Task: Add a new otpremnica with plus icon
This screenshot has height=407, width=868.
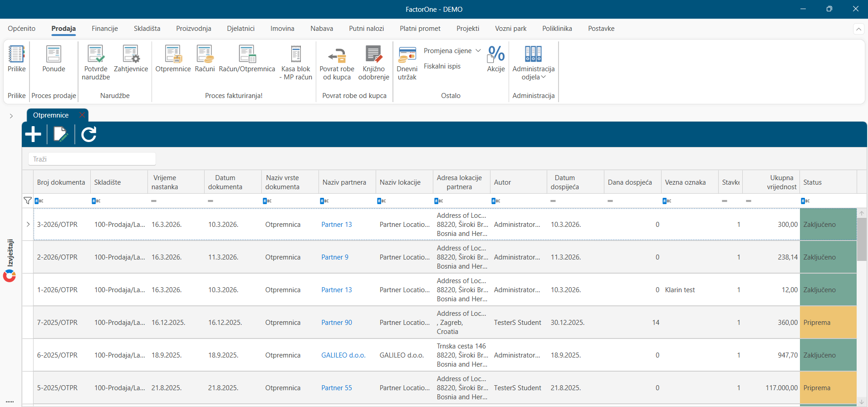Action: click(x=33, y=134)
